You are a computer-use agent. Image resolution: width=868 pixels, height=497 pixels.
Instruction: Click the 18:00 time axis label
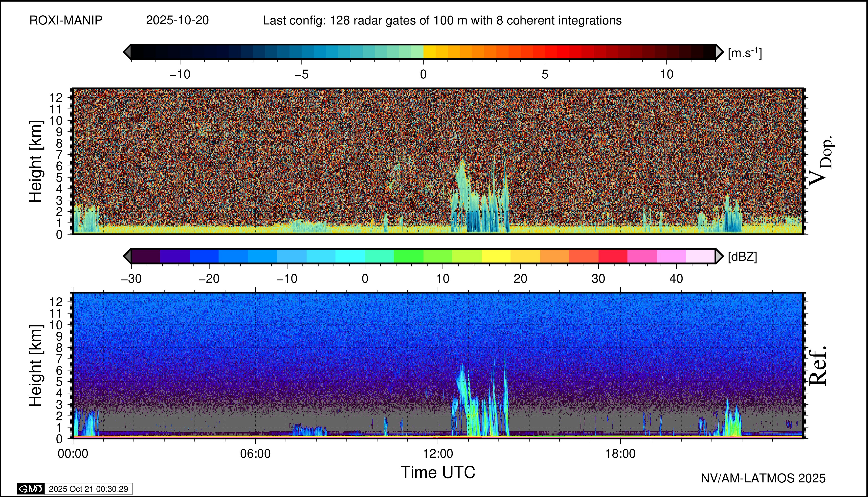point(621,454)
